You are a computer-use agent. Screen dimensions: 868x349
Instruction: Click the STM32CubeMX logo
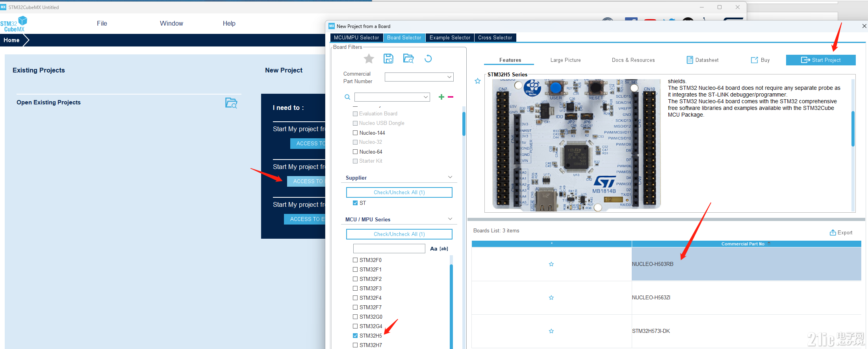click(x=14, y=24)
